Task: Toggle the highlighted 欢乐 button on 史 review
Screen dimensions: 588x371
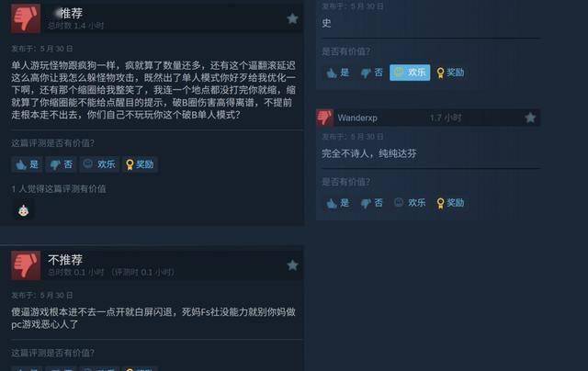Action: (x=410, y=73)
